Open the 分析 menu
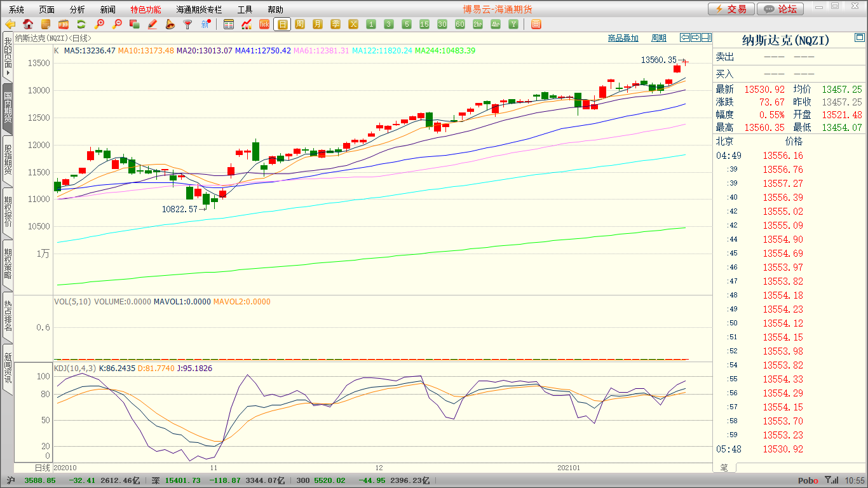The image size is (868, 488). [77, 10]
